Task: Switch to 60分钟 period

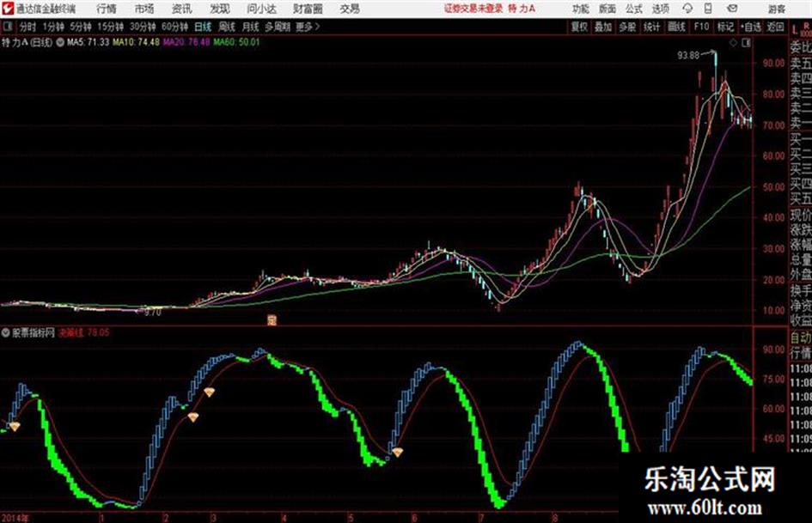Action: tap(175, 27)
